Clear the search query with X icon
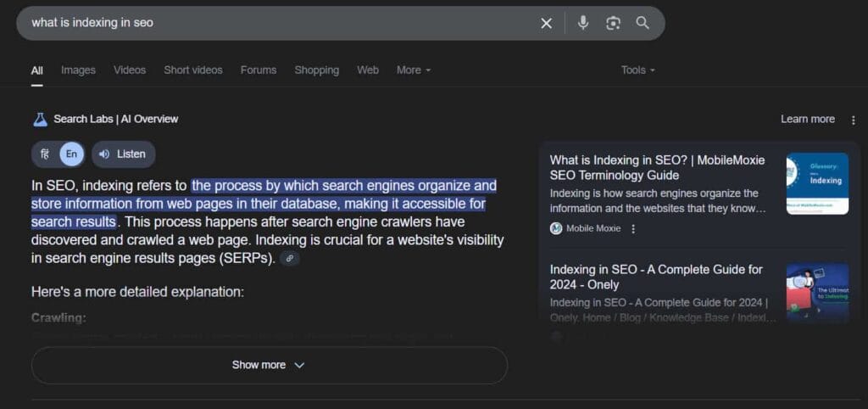The image size is (868, 409). click(546, 23)
